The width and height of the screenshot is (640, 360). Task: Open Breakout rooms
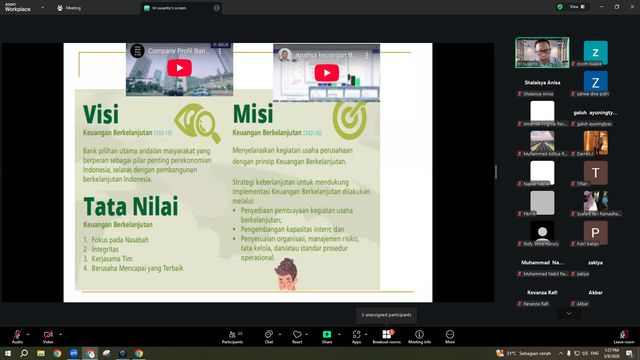[387, 337]
